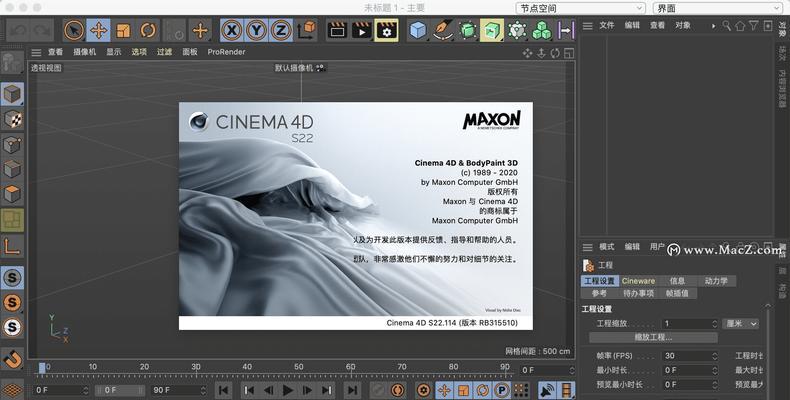Screen dimensions: 790x400
Task: Click the 缩放工程... button
Action: click(x=653, y=338)
